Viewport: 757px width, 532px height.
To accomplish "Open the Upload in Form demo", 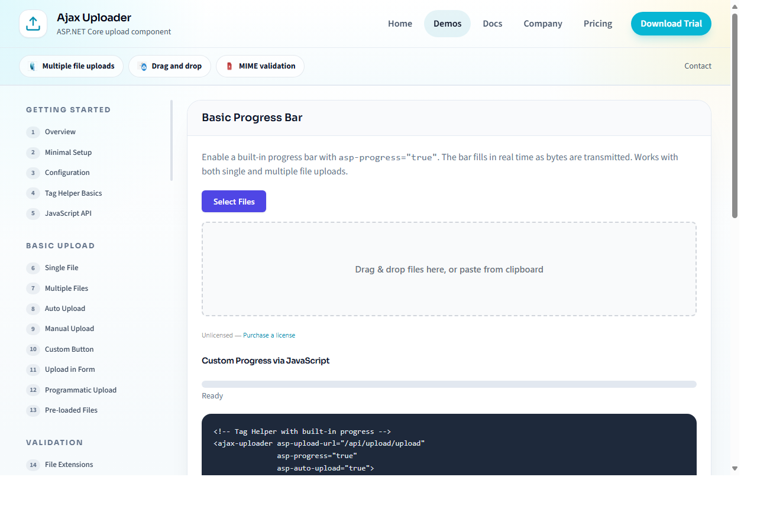I will click(70, 369).
